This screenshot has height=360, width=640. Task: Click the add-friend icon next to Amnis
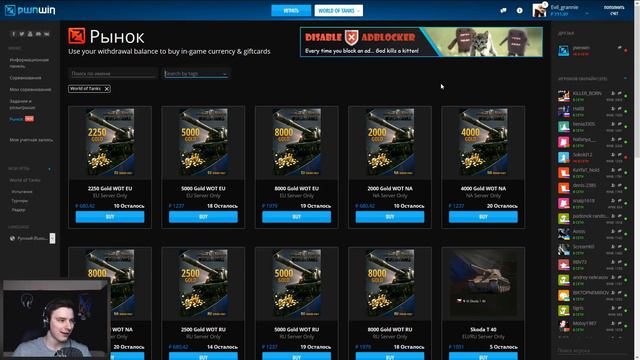pyautogui.click(x=613, y=231)
